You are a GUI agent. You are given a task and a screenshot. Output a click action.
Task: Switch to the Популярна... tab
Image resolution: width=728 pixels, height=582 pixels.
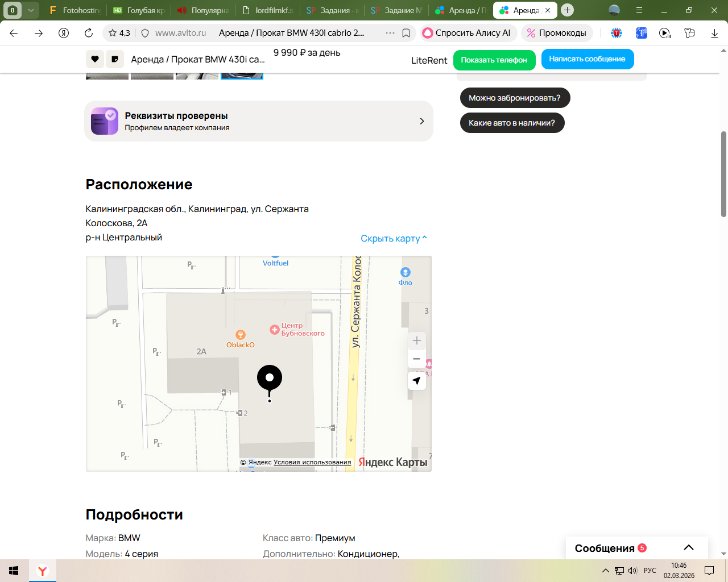[x=203, y=10]
